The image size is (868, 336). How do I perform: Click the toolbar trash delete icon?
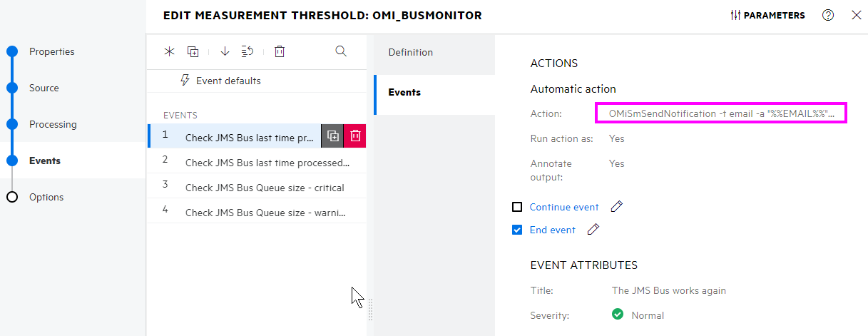280,51
